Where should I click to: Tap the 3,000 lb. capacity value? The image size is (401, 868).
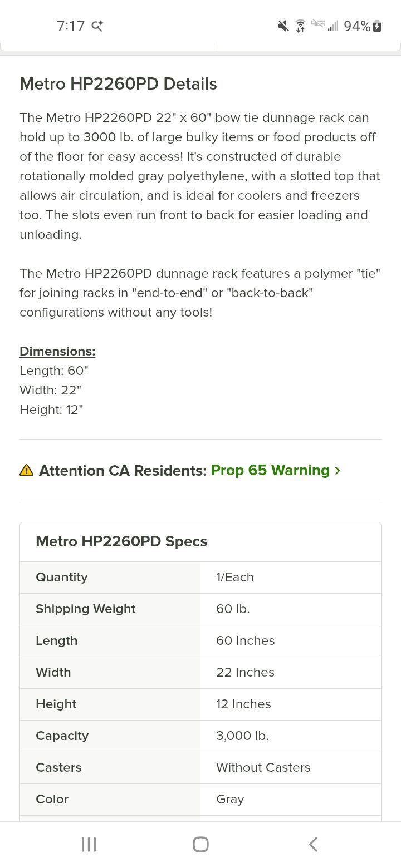coord(242,736)
